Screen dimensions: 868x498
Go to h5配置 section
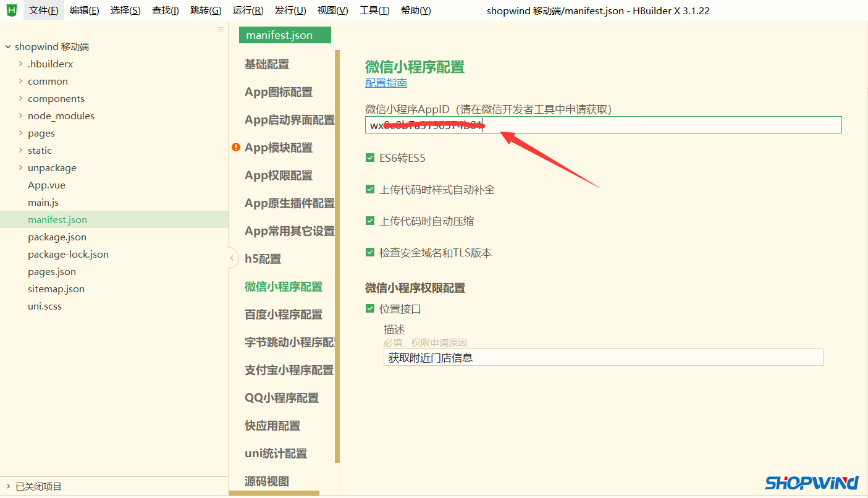point(263,259)
